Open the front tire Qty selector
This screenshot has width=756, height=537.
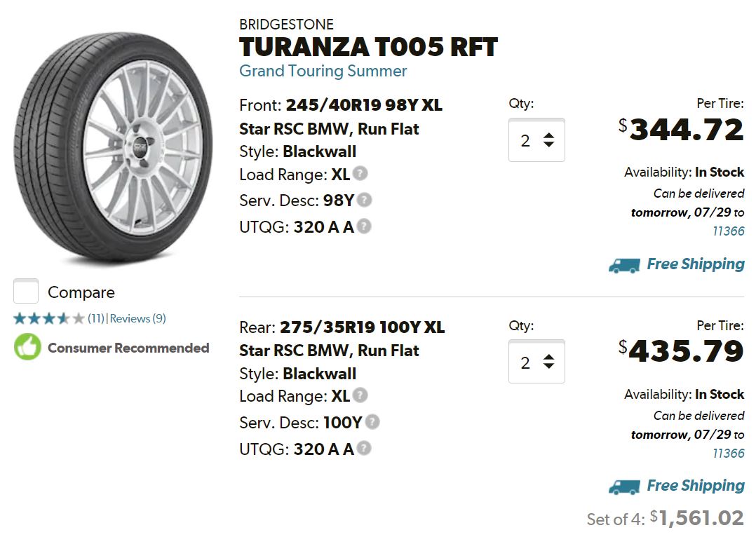536,140
